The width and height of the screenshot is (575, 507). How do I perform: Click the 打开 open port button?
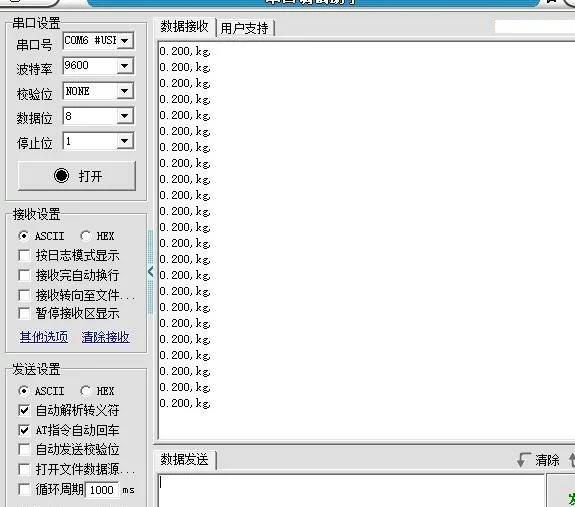pos(77,176)
